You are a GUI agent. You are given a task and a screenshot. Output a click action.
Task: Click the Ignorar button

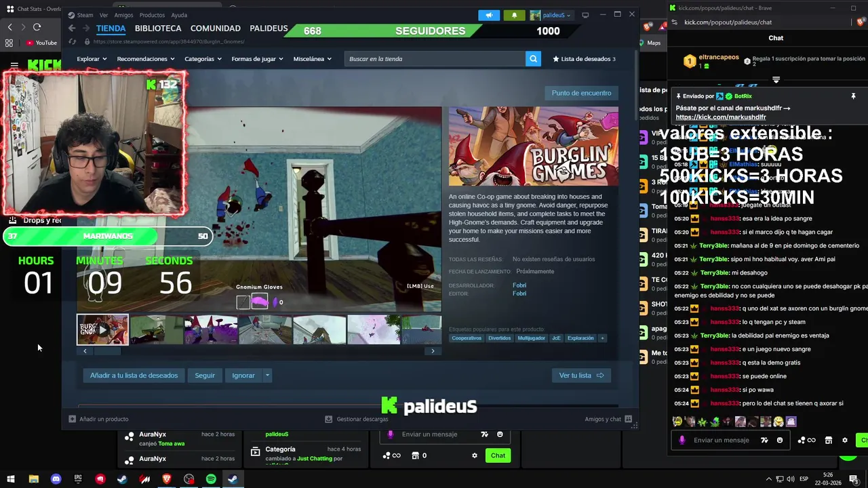(x=243, y=375)
